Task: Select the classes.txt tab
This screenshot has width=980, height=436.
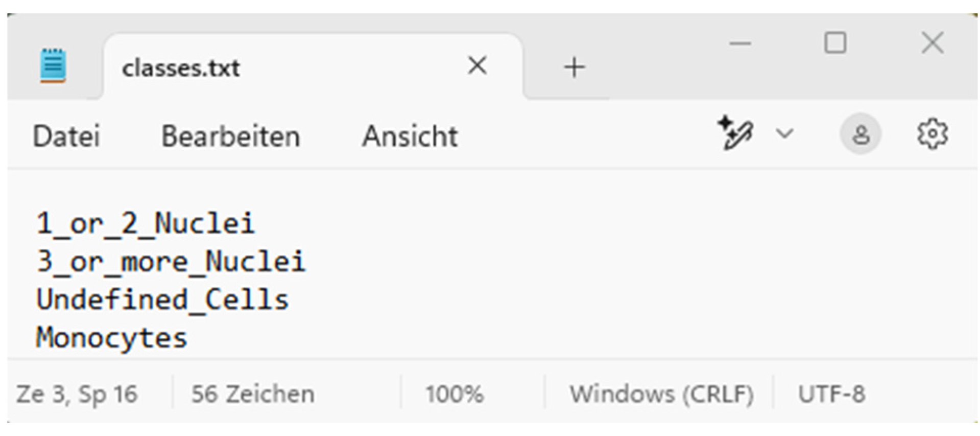Action: 181,68
